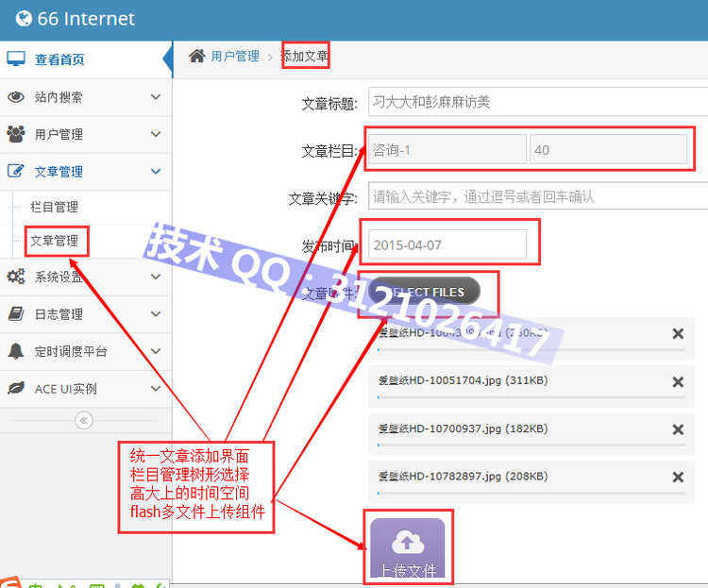The image size is (708, 588).
Task: Expand the 系统设置 menu chevron
Action: pyautogui.click(x=156, y=277)
